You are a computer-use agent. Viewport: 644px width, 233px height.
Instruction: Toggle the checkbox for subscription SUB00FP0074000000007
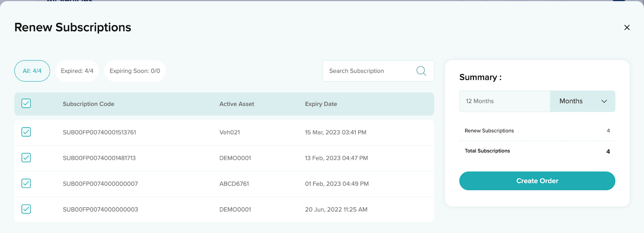26,184
